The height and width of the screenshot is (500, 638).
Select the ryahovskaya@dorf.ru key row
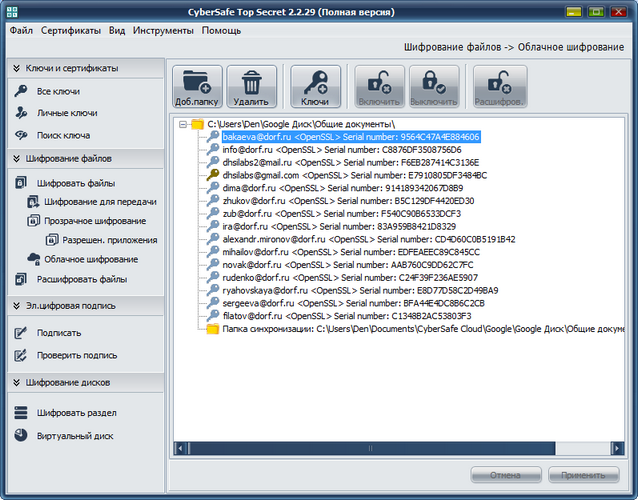click(x=360, y=290)
